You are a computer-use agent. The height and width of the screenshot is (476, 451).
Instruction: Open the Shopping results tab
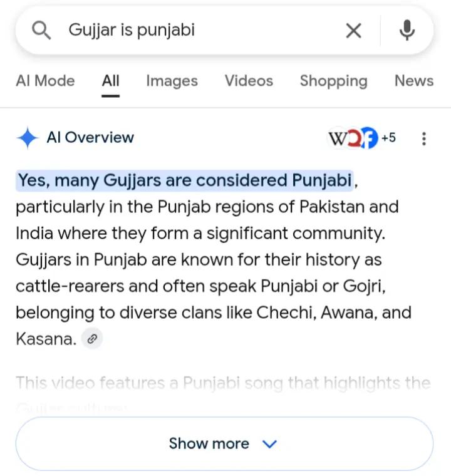[333, 81]
